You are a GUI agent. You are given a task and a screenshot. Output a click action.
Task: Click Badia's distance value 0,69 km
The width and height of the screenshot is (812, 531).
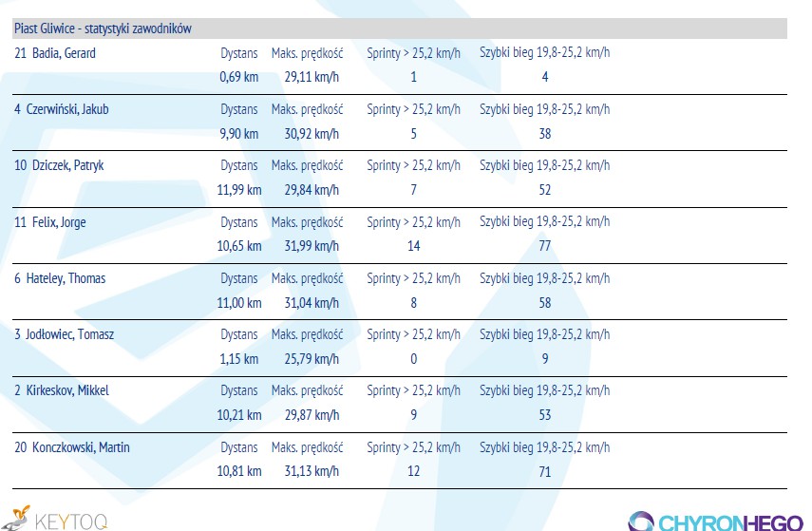pyautogui.click(x=238, y=77)
